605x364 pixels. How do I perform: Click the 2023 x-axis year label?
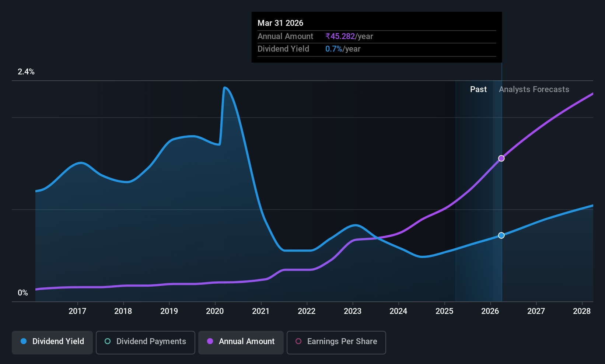tap(353, 311)
